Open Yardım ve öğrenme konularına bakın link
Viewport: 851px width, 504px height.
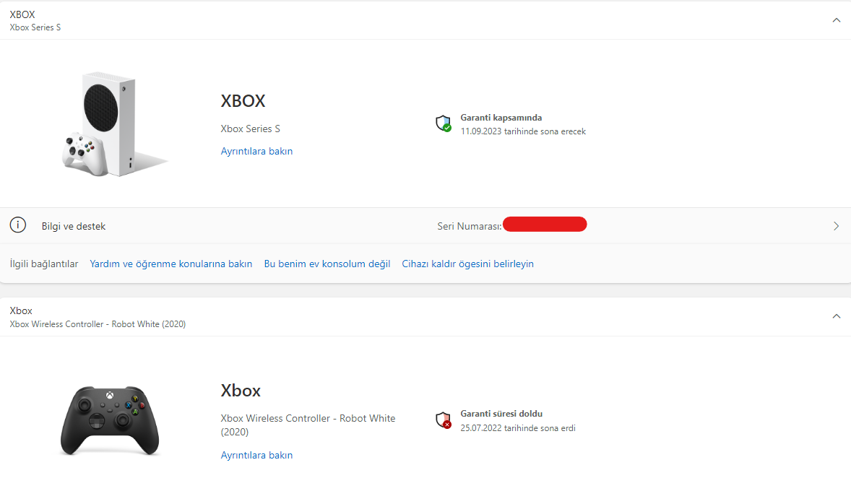click(170, 264)
